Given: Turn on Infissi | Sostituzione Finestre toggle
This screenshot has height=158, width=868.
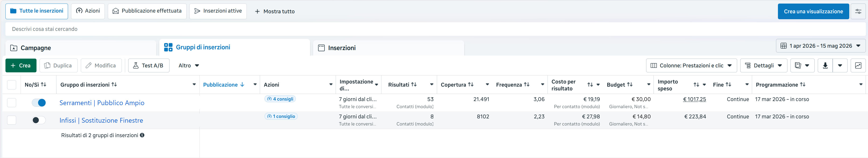Looking at the screenshot, I should tap(39, 120).
